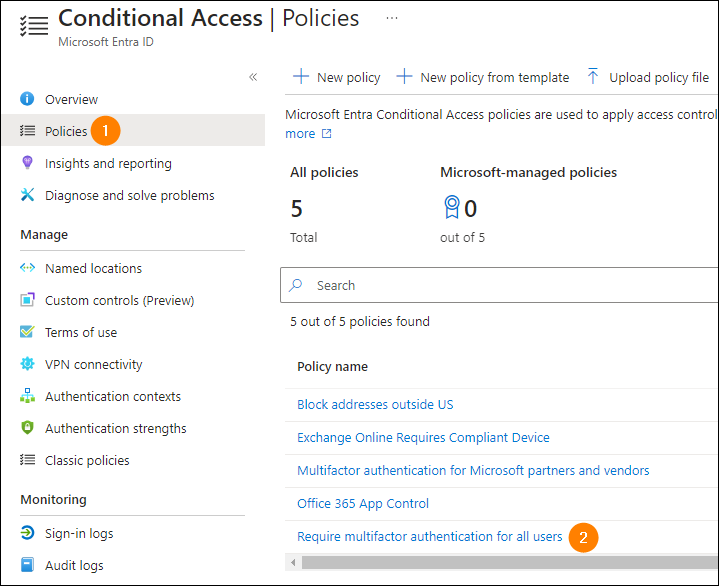The image size is (719, 586).
Task: Click the search magnifier icon
Action: coord(296,285)
